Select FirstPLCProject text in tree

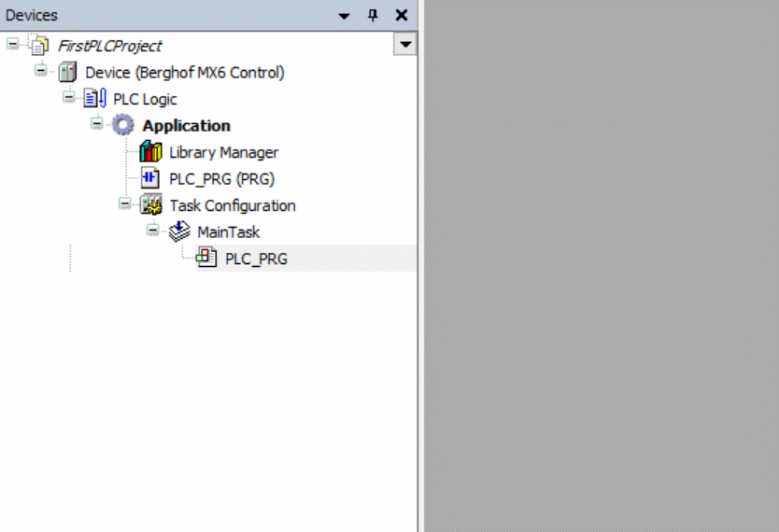(110, 46)
